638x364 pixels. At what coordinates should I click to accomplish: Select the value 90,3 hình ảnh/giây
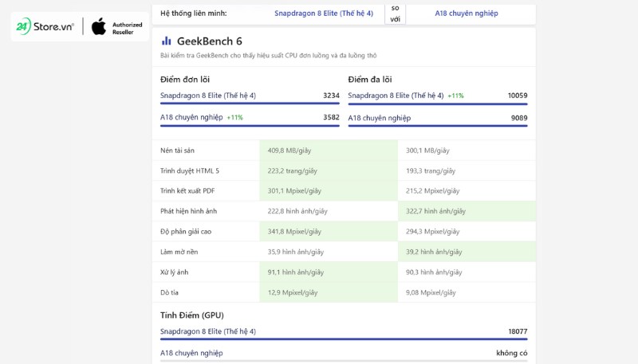[x=434, y=272]
